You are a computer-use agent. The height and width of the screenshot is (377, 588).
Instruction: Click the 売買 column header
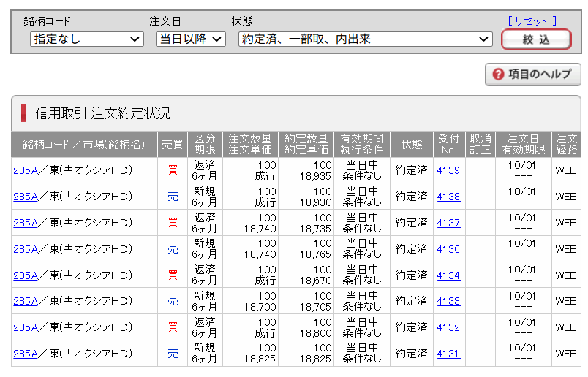pos(173,144)
